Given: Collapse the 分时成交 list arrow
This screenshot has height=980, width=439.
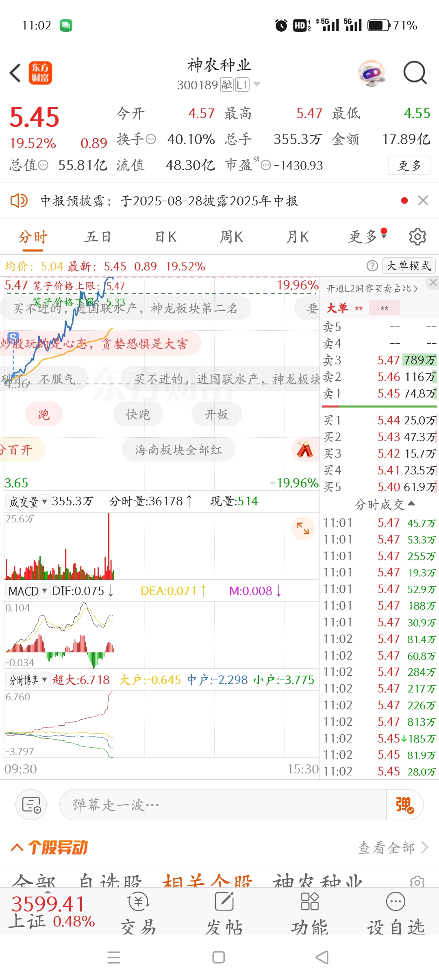Looking at the screenshot, I should coord(411,504).
